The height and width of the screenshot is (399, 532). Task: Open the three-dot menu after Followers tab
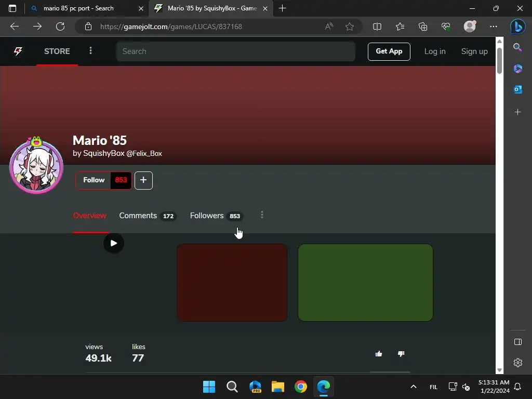[262, 215]
